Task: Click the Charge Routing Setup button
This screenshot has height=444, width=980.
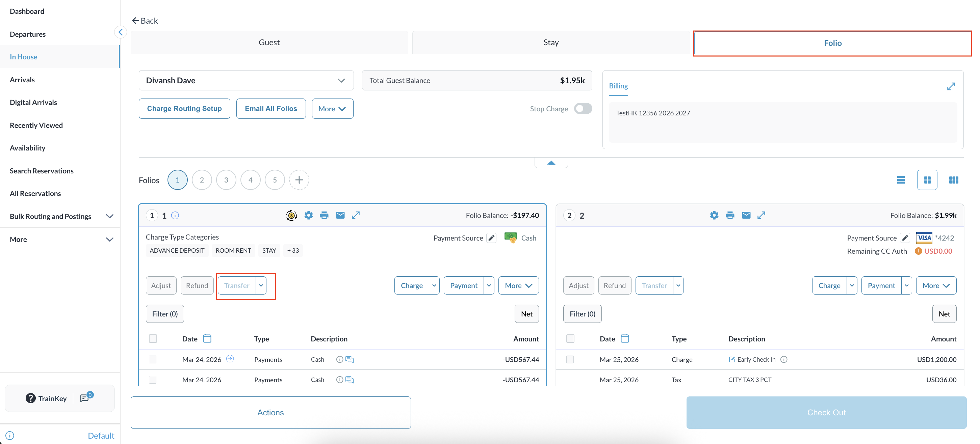Action: pyautogui.click(x=184, y=109)
